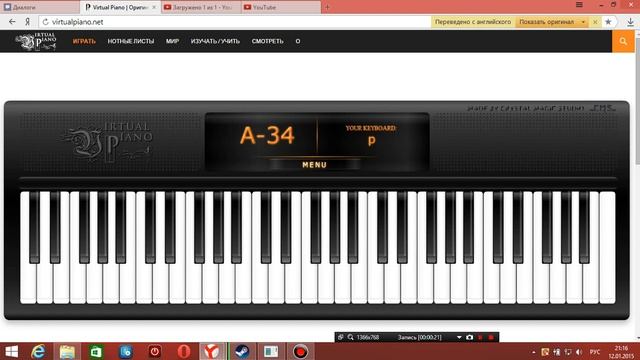Open the 'ИЗУЧАТЬ / УЧИТЬ' navigation item

coord(215,41)
